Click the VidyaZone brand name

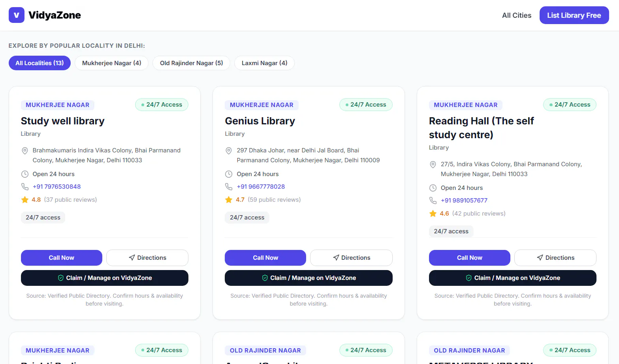point(55,15)
